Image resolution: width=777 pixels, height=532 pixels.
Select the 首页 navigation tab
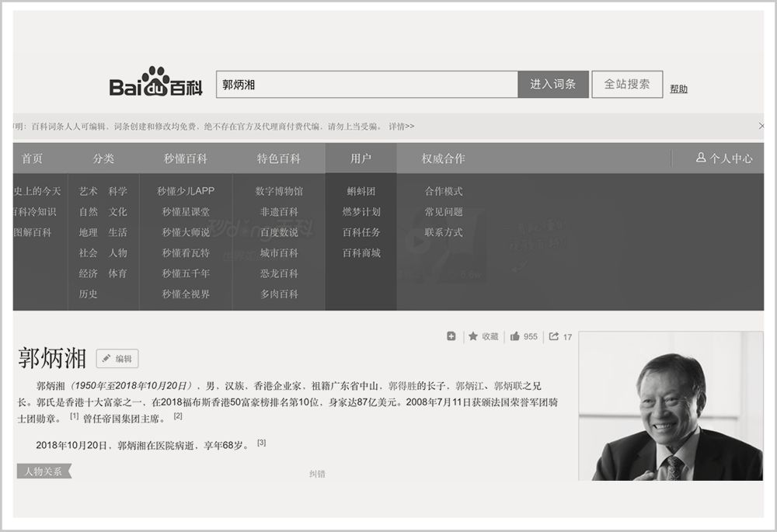pyautogui.click(x=32, y=158)
